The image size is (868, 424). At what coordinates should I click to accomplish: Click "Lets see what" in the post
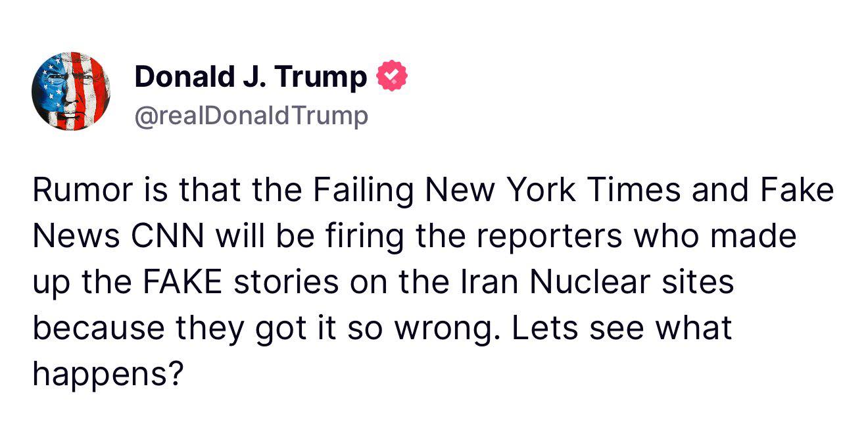[621, 327]
